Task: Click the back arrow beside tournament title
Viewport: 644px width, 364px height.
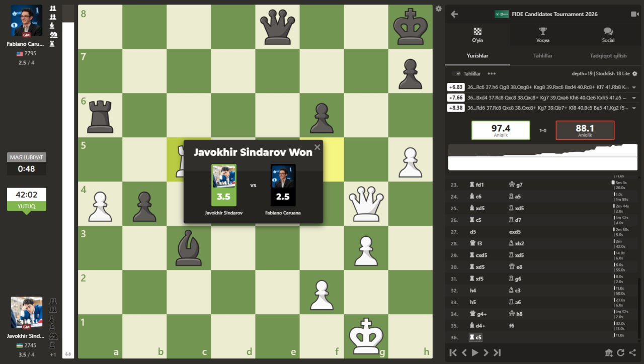Action: pyautogui.click(x=454, y=14)
